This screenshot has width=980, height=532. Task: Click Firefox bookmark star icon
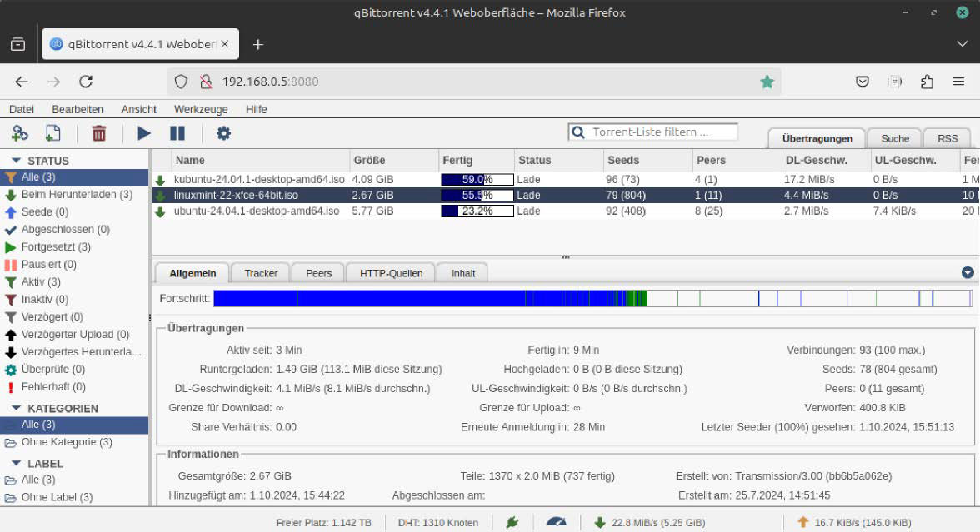767,82
